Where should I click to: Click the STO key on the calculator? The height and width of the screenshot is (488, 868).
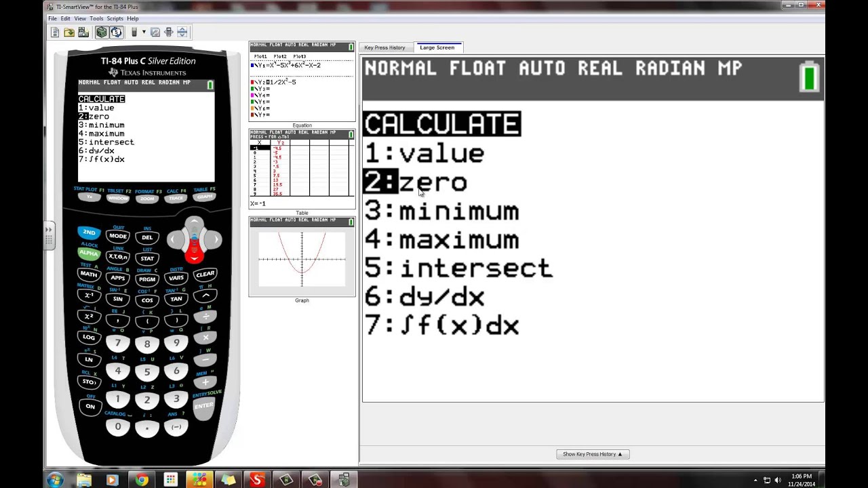(89, 382)
